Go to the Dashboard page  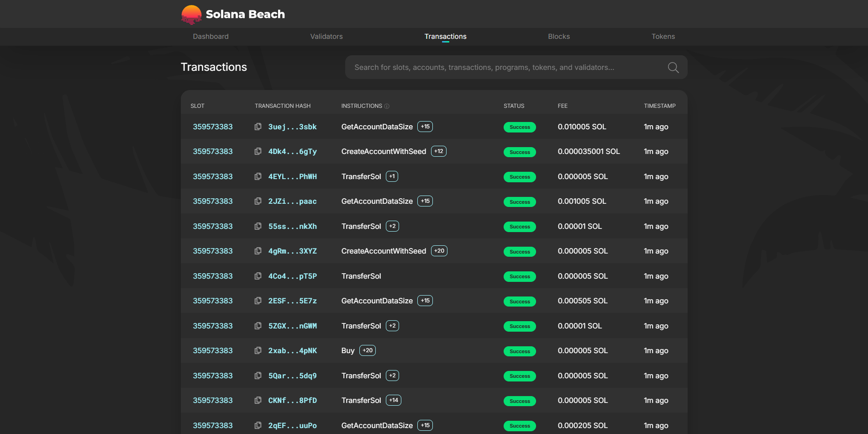point(210,36)
